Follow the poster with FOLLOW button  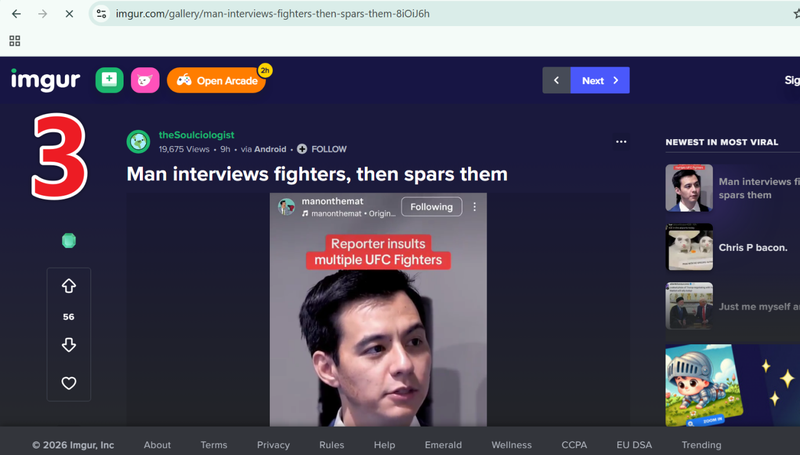(322, 149)
